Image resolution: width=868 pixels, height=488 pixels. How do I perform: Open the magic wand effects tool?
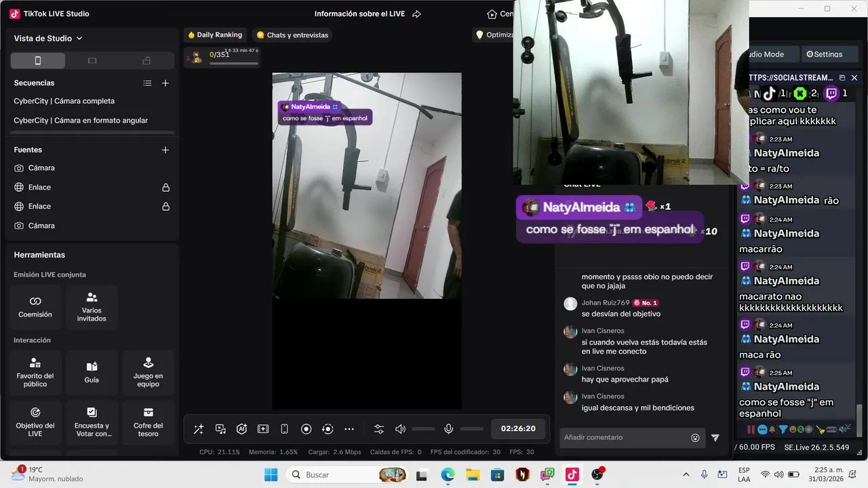pyautogui.click(x=199, y=429)
